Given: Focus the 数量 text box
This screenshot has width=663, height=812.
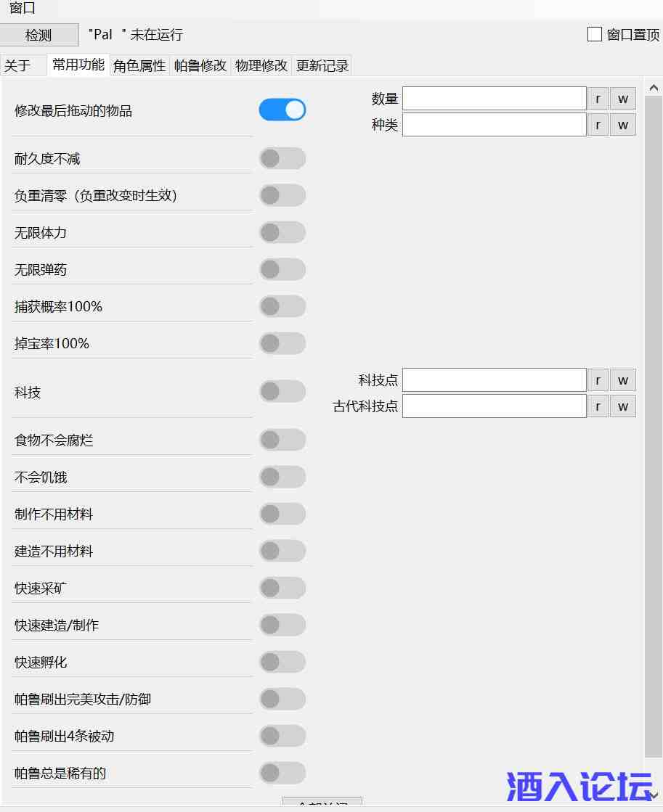Looking at the screenshot, I should click(494, 99).
